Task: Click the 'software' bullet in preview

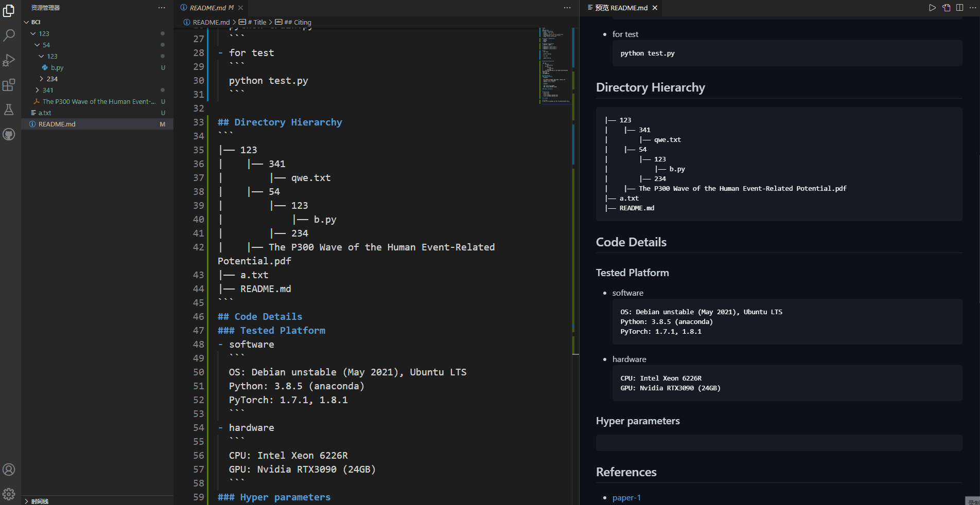Action: 627,293
